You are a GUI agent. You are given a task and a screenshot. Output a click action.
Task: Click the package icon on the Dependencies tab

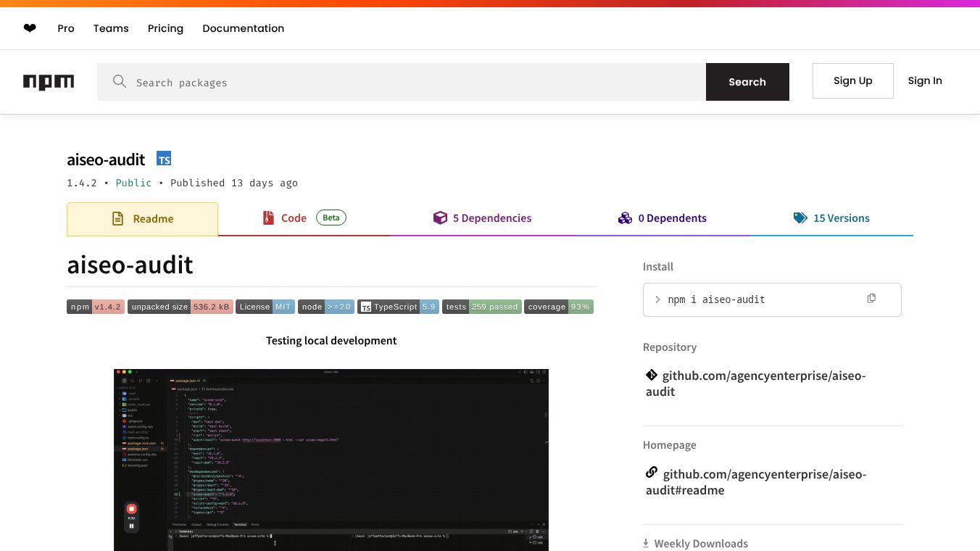coord(441,217)
